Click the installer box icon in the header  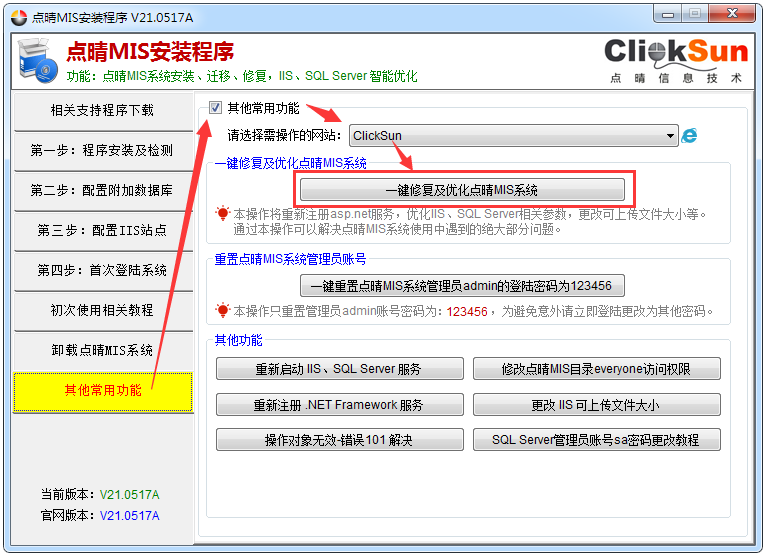37,61
